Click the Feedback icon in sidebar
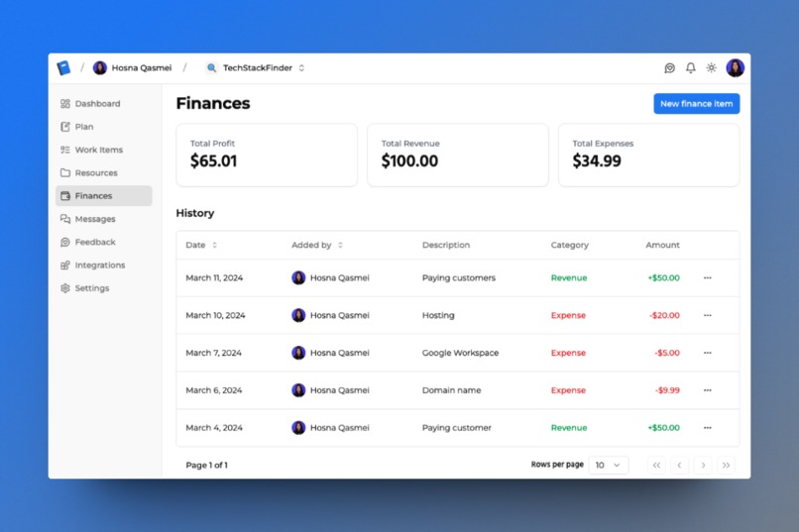Viewport: 799px width, 532px height. pos(65,243)
